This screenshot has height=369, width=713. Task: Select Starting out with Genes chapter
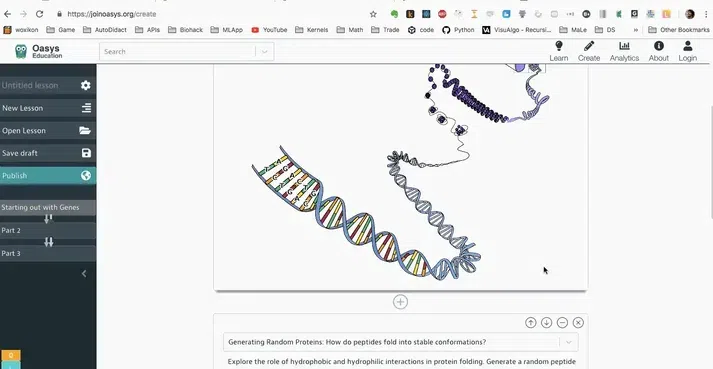click(47, 207)
